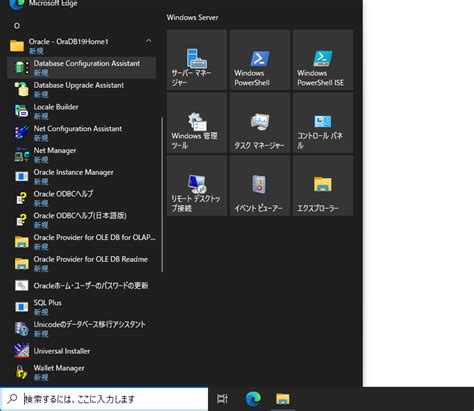Open Oracle ODBCヘルプ(日本語版) icon
The height and width of the screenshot is (411, 474).
point(22,220)
